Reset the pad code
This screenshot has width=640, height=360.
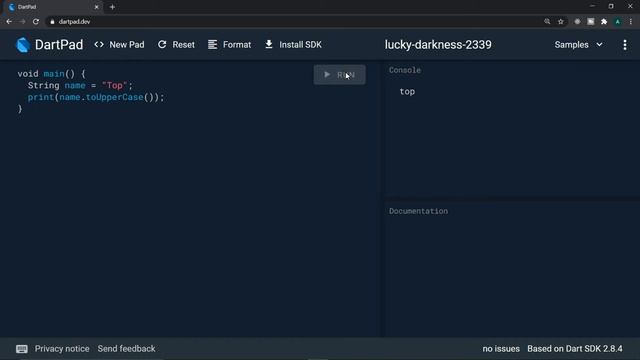pos(176,45)
